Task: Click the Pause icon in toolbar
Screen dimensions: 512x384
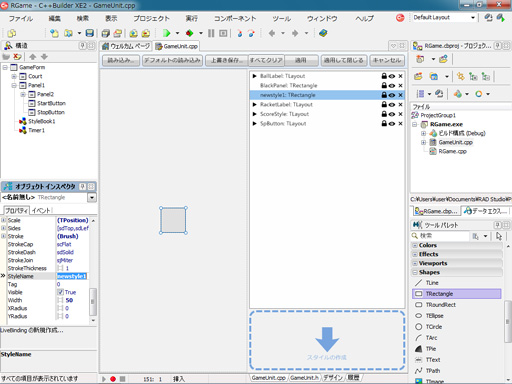Action: click(x=211, y=33)
